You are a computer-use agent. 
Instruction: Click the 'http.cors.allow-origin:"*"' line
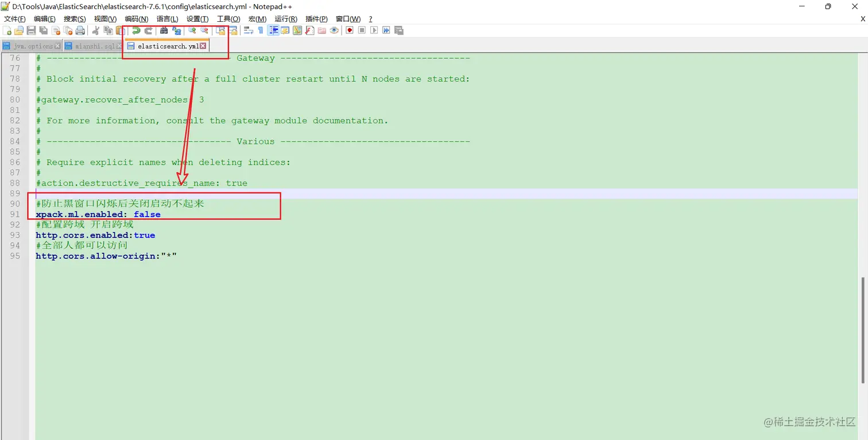106,256
